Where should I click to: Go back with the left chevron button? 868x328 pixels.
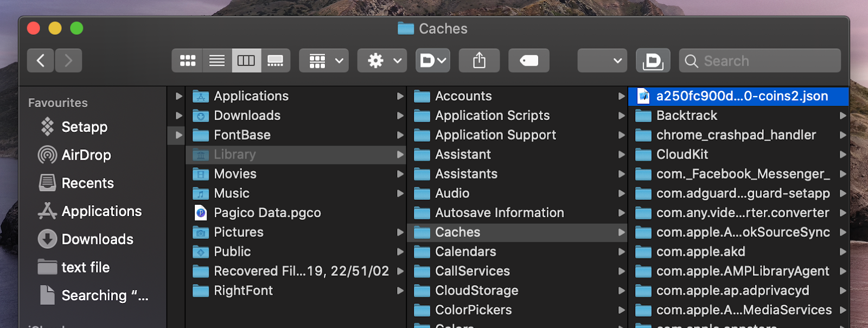click(x=41, y=60)
